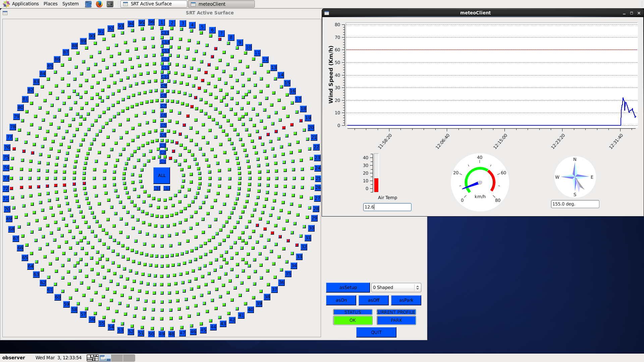Open the System menu
The image size is (644, 362).
pos(70,4)
